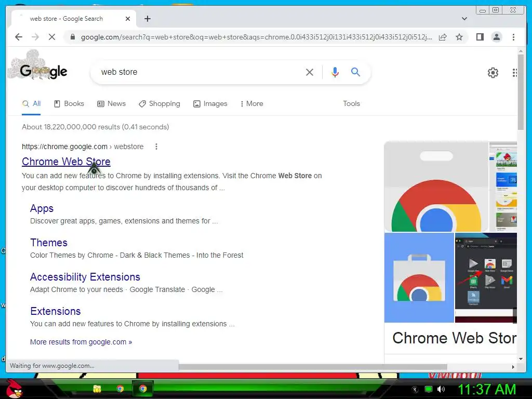532x399 pixels.
Task: Expand the tab search chevron
Action: (464, 19)
